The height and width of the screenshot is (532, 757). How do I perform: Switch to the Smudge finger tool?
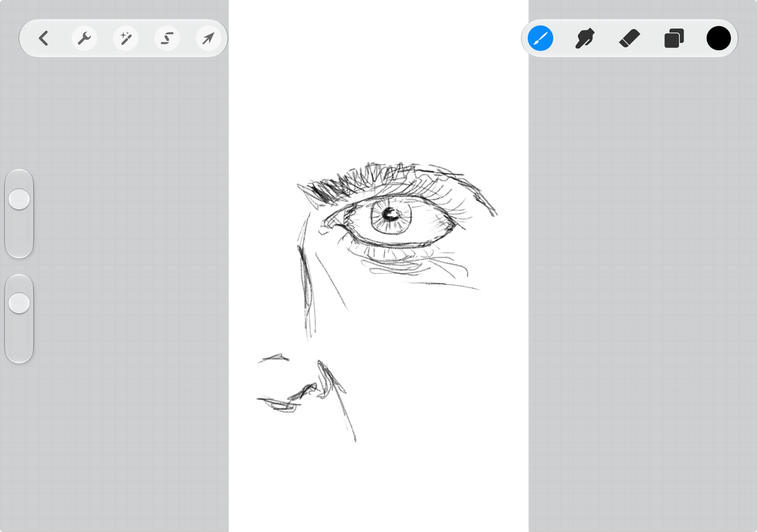pos(585,38)
